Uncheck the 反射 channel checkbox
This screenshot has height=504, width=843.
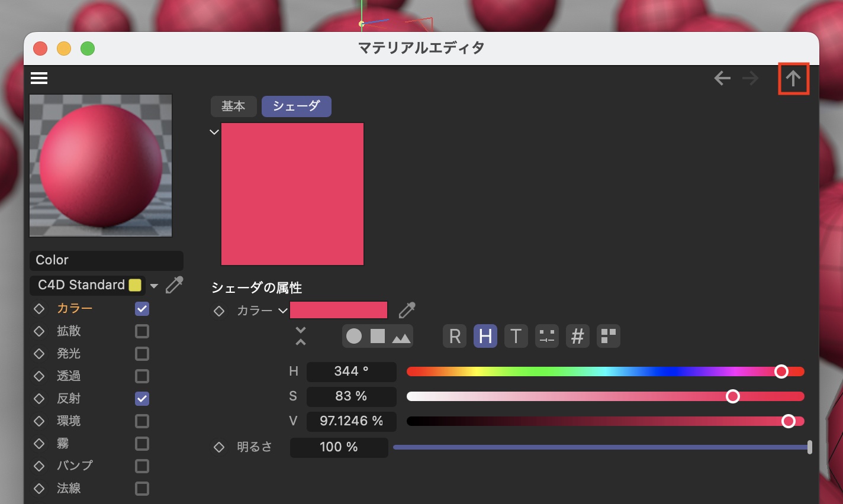point(142,399)
